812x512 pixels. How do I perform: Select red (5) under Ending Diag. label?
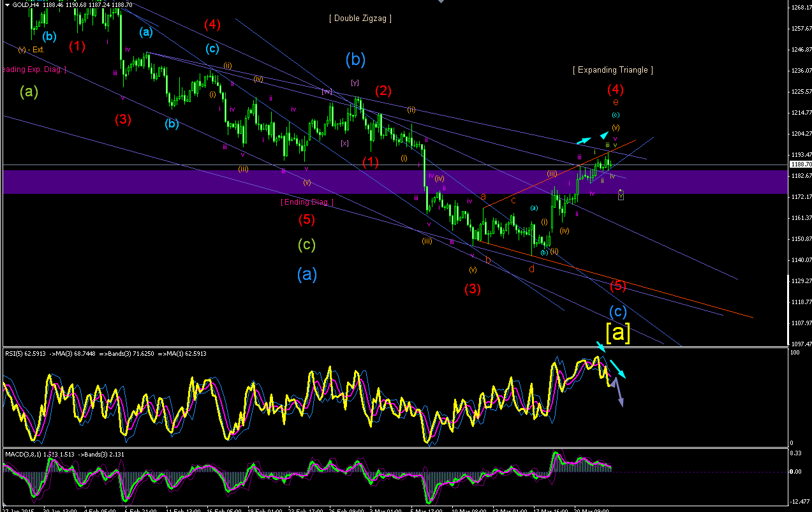click(x=307, y=220)
